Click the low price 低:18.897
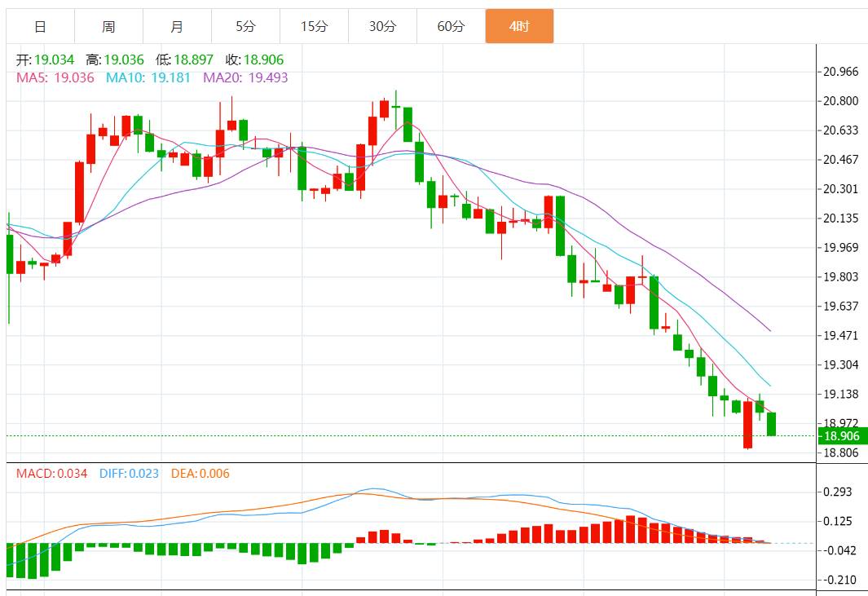 (185, 60)
